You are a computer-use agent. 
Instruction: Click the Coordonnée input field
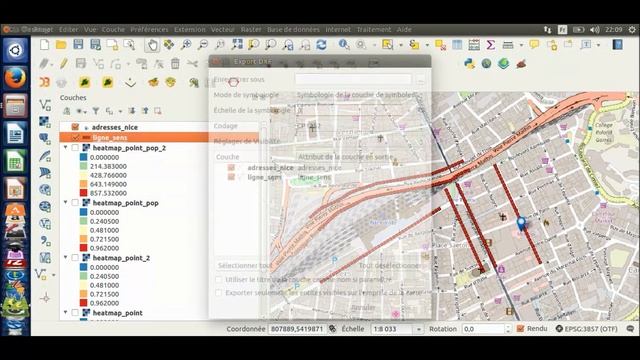click(x=297, y=329)
